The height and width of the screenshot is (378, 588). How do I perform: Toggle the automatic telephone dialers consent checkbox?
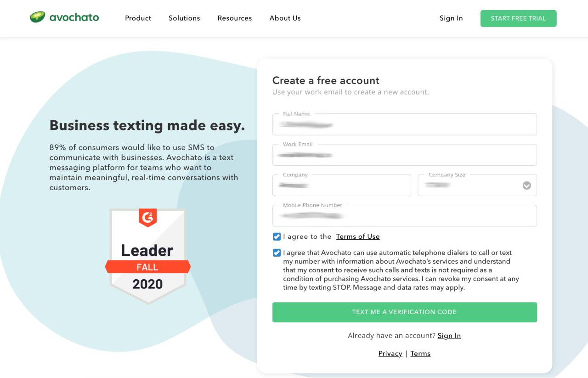277,253
